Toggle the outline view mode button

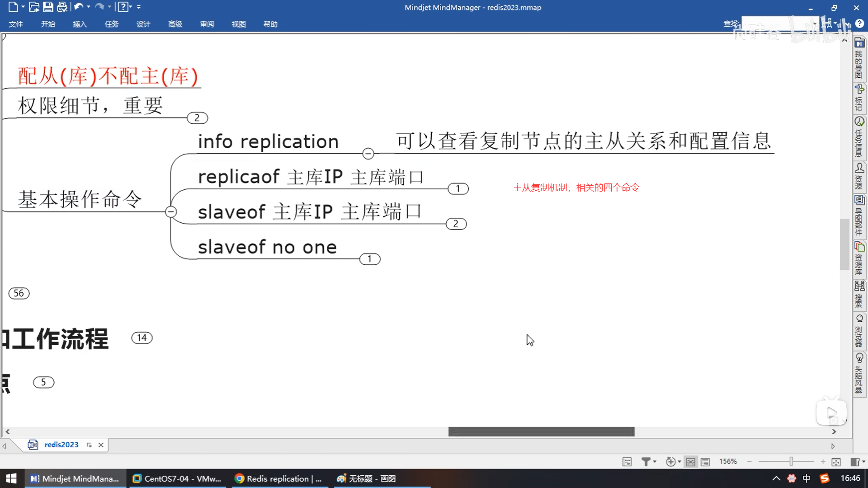pyautogui.click(x=705, y=462)
